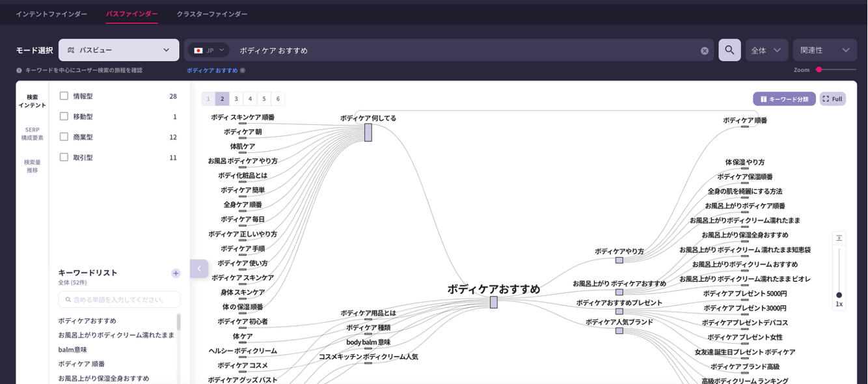Open the パスビュー mode dropdown

click(x=118, y=50)
